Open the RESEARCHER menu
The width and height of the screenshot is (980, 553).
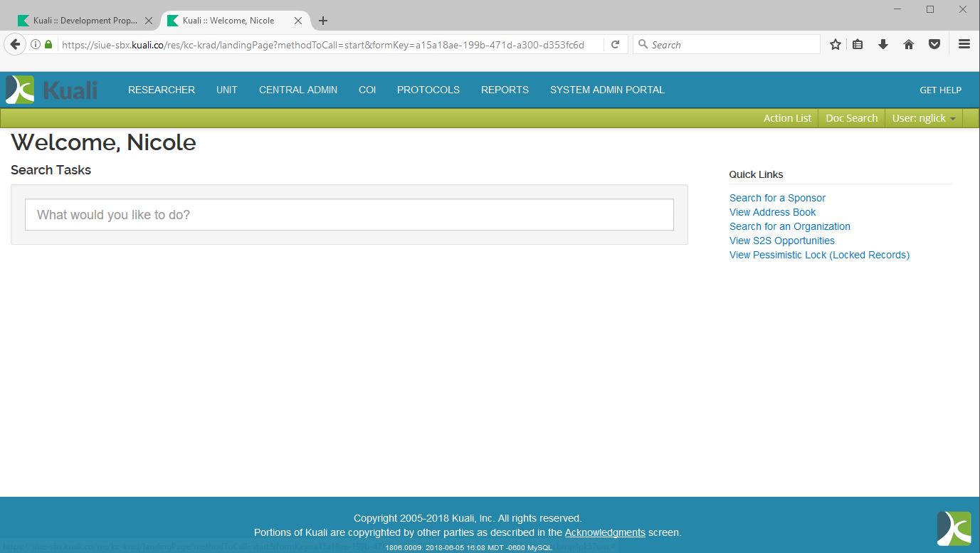162,90
